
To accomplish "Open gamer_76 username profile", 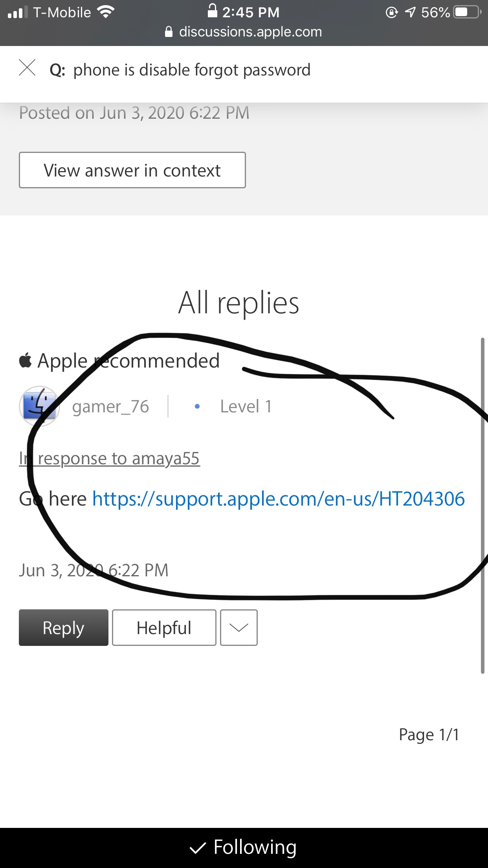I will point(110,406).
